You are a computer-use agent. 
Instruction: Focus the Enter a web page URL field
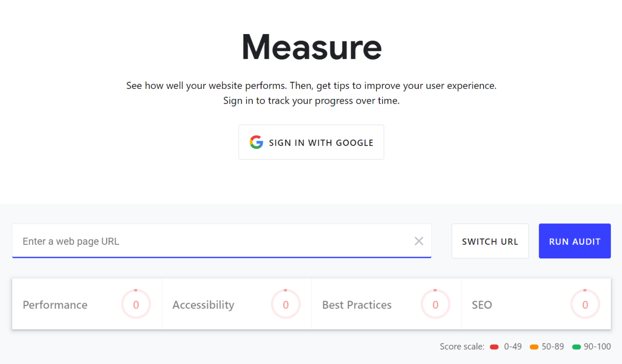pyautogui.click(x=211, y=241)
